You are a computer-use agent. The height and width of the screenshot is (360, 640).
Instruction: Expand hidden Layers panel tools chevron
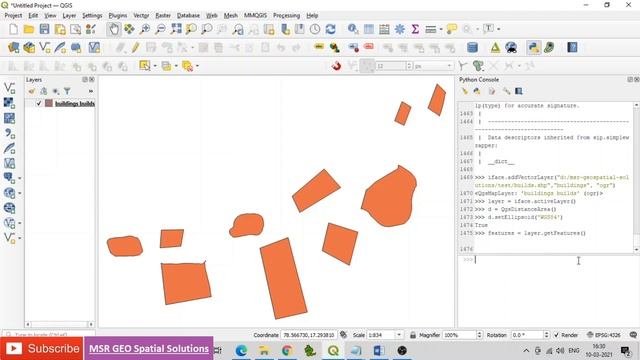(91, 91)
